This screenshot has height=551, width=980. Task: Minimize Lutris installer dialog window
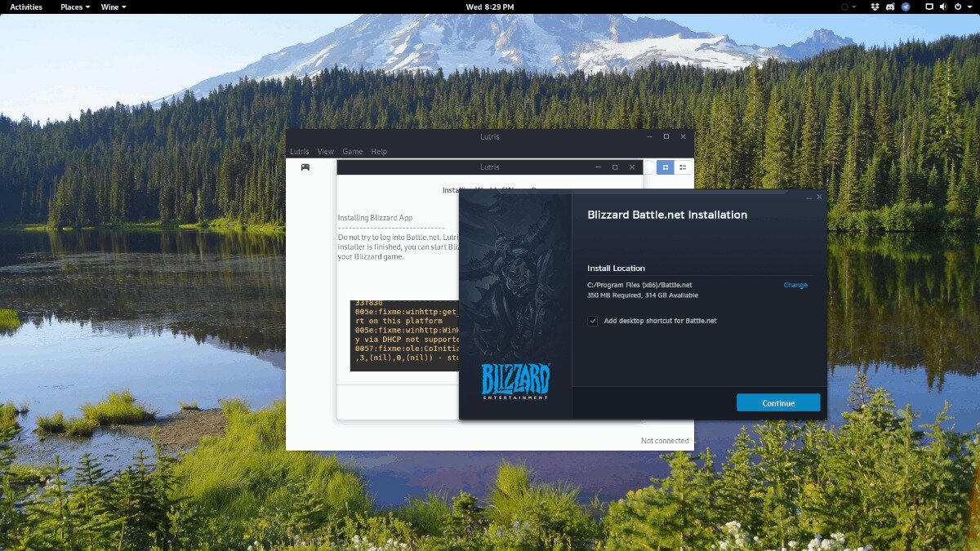(x=599, y=167)
